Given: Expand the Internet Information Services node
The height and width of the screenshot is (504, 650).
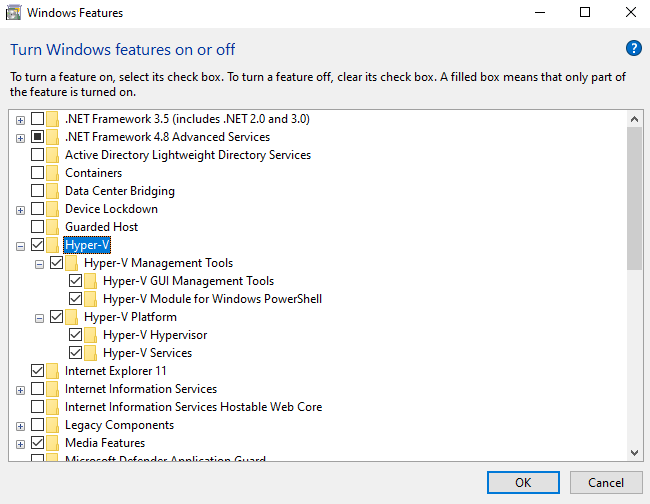Looking at the screenshot, I should click(x=20, y=390).
